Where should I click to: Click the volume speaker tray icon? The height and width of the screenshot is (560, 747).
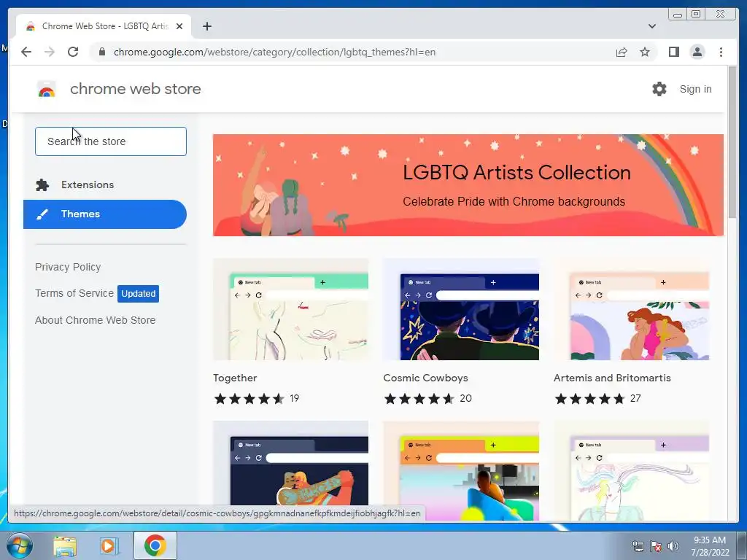(673, 546)
